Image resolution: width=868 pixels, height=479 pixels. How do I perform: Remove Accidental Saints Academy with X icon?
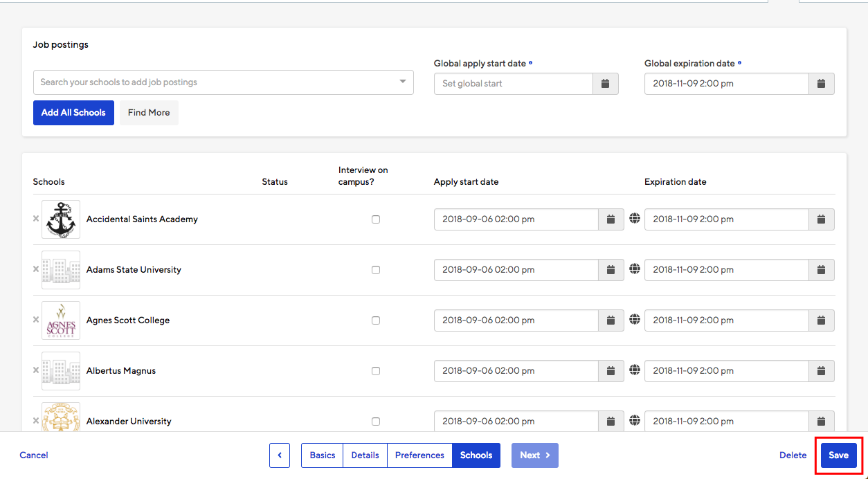[36, 219]
